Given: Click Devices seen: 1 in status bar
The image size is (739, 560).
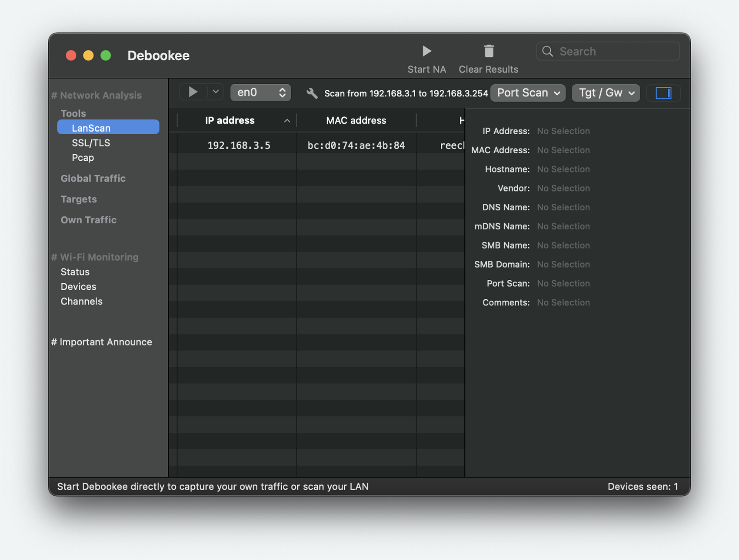Looking at the screenshot, I should (x=642, y=487).
